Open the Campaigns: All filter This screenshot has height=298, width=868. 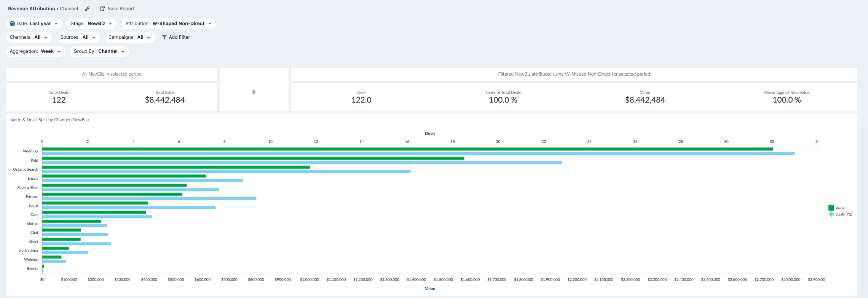point(130,37)
